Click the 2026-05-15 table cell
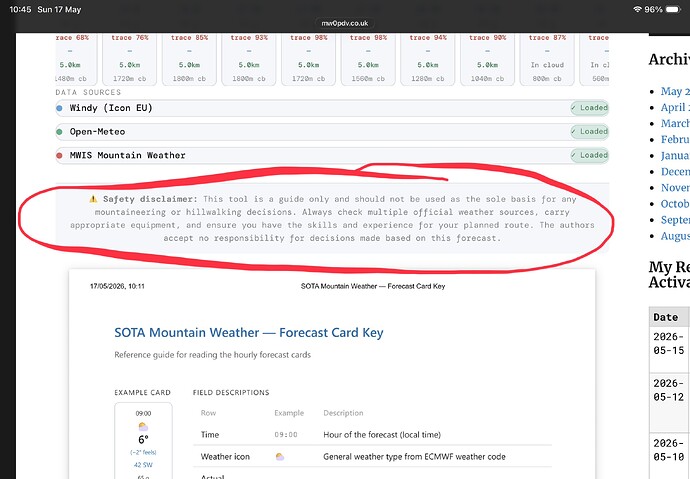This screenshot has height=479, width=690. tap(669, 350)
